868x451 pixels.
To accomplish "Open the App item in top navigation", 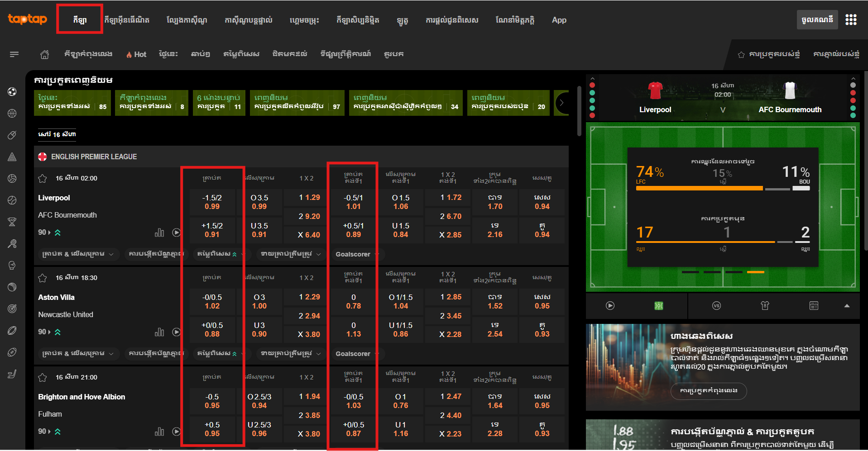I will pyautogui.click(x=559, y=20).
